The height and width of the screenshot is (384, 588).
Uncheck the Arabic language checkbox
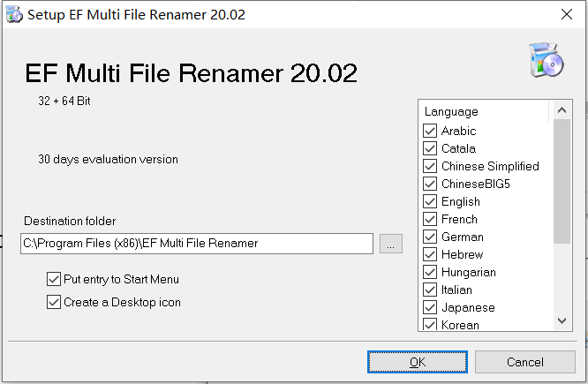(430, 131)
